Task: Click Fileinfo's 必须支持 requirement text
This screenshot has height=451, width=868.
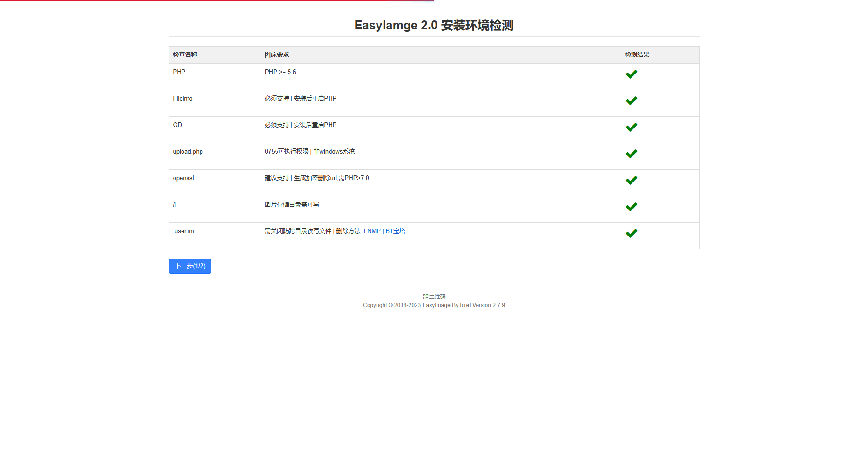Action: 301,99
